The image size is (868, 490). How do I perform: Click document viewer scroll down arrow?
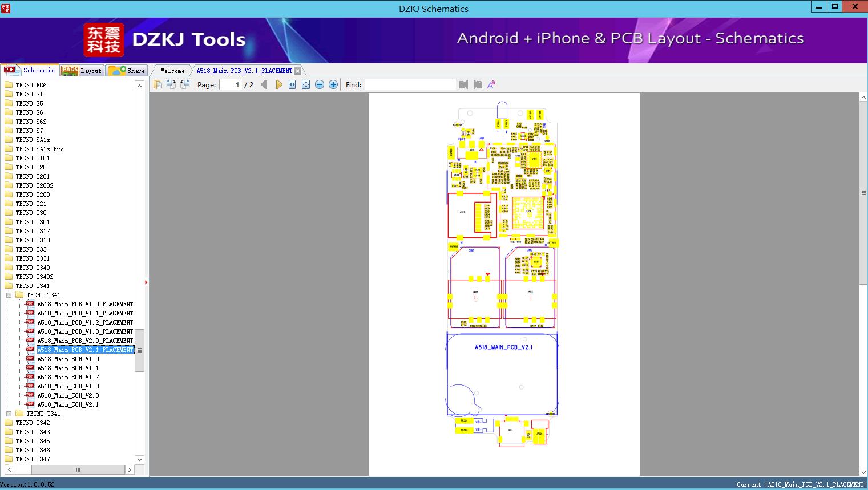[863, 472]
